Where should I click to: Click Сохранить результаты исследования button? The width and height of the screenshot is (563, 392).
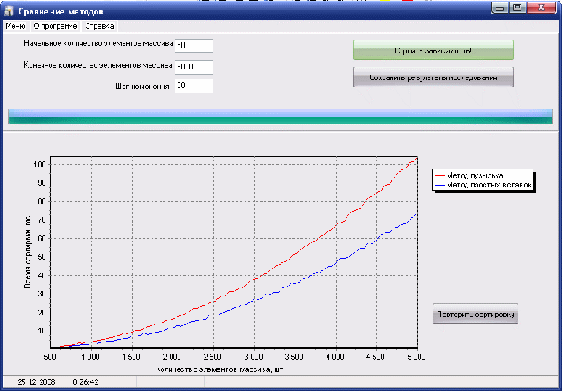(433, 77)
